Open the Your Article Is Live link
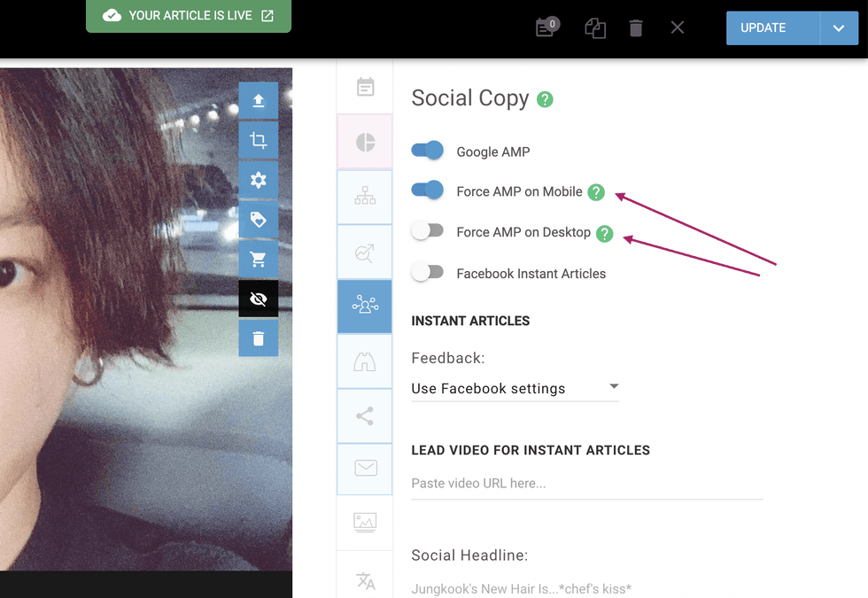The width and height of the screenshot is (868, 598). click(x=189, y=16)
